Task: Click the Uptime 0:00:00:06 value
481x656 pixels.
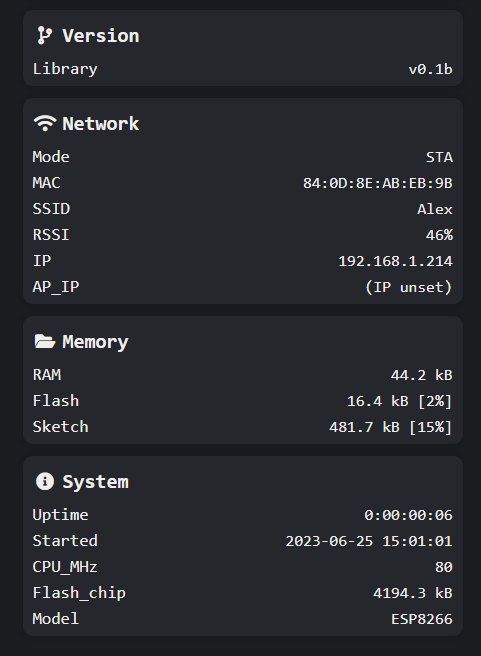Action: (x=408, y=515)
